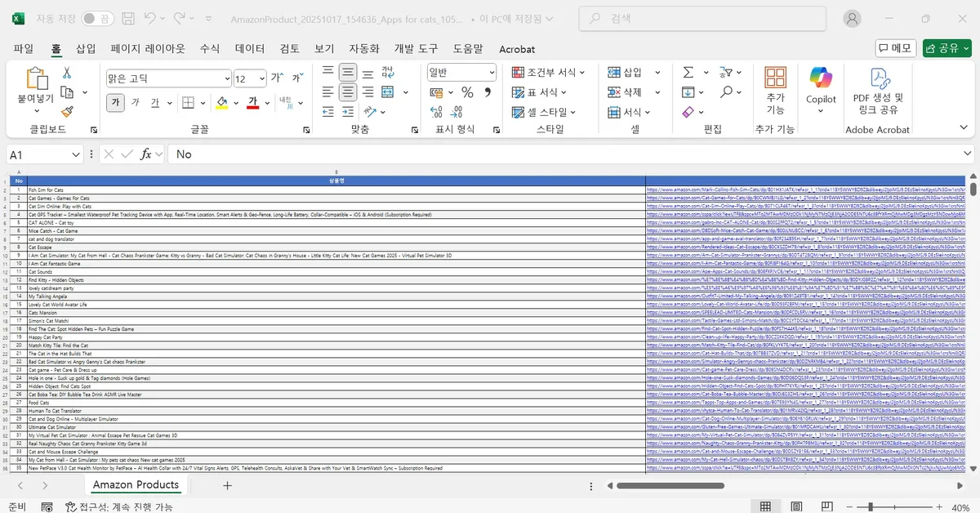
Task: Open the font name 맑은 고딕 dropdown
Action: (227, 79)
